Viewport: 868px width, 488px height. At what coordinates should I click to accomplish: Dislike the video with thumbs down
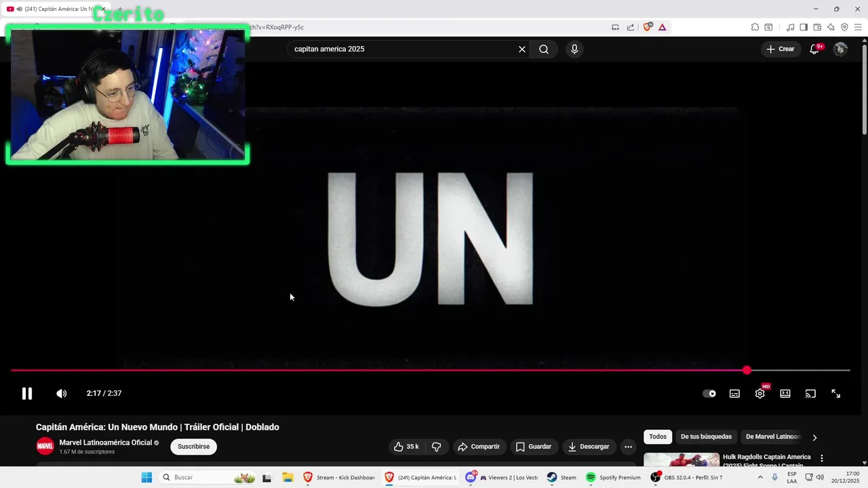tap(436, 447)
